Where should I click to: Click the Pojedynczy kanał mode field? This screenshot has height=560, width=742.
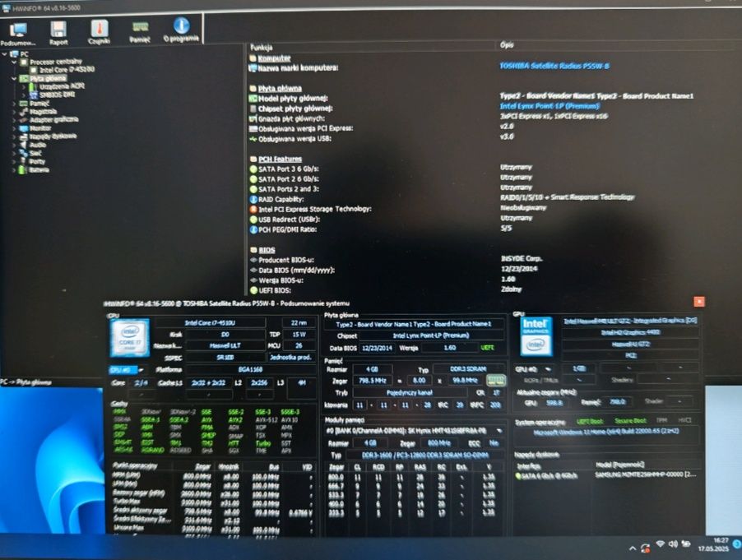(410, 392)
